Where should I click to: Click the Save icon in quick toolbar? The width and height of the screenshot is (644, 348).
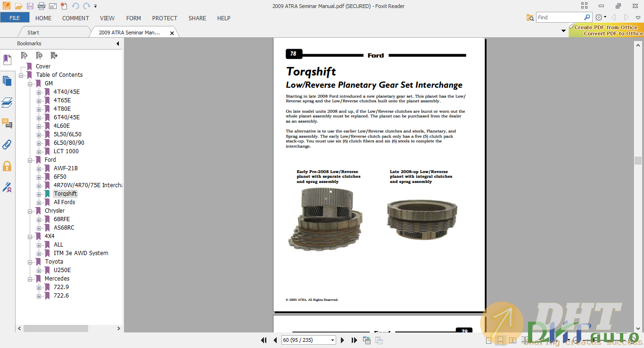30,6
